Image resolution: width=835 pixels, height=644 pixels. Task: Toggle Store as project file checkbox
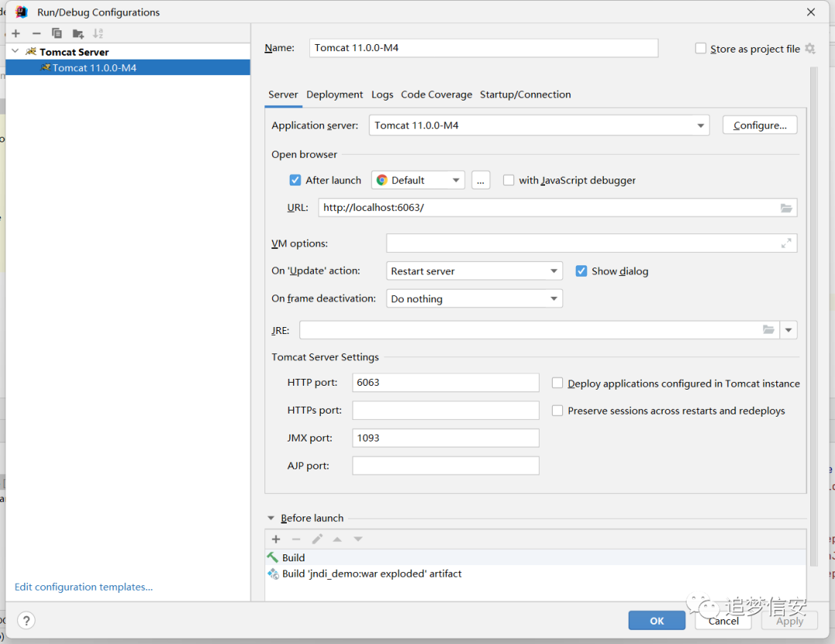point(700,49)
